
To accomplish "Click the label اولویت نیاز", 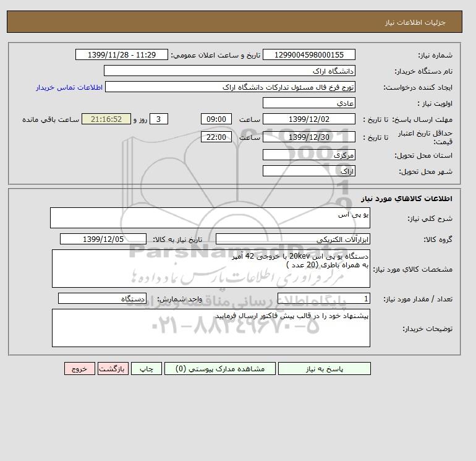I will click(x=435, y=103).
